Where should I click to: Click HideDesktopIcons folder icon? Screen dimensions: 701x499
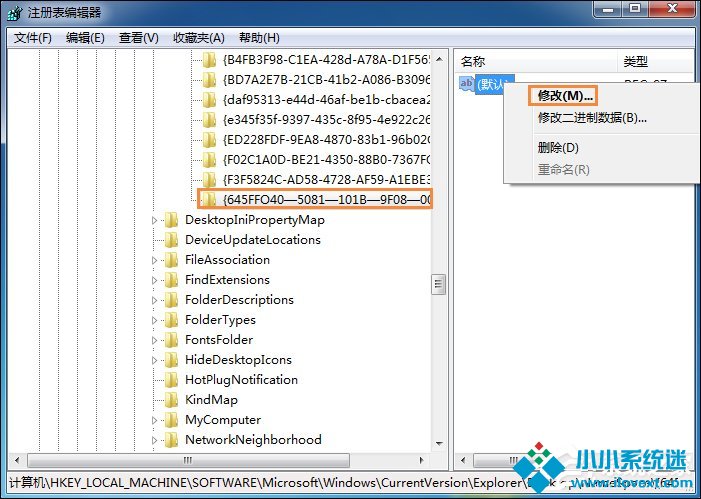[171, 360]
